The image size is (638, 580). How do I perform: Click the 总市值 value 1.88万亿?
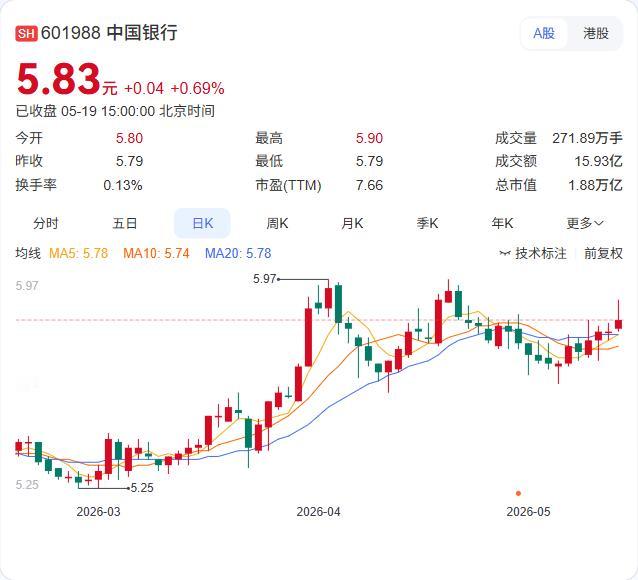[596, 186]
